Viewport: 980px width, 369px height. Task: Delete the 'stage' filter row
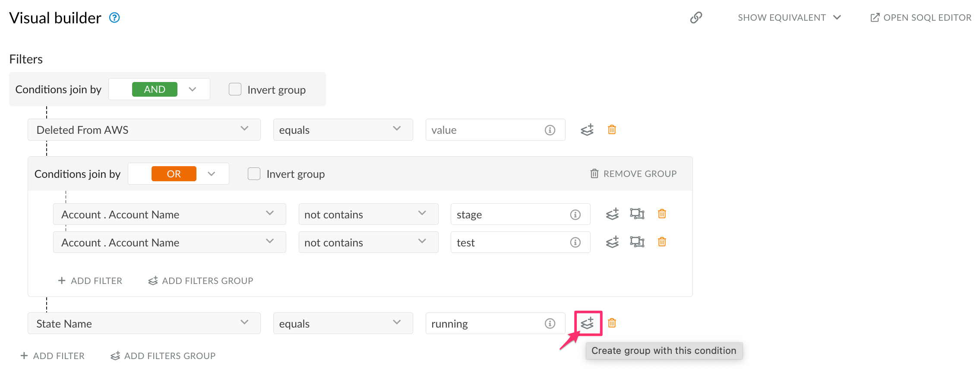[x=662, y=214]
